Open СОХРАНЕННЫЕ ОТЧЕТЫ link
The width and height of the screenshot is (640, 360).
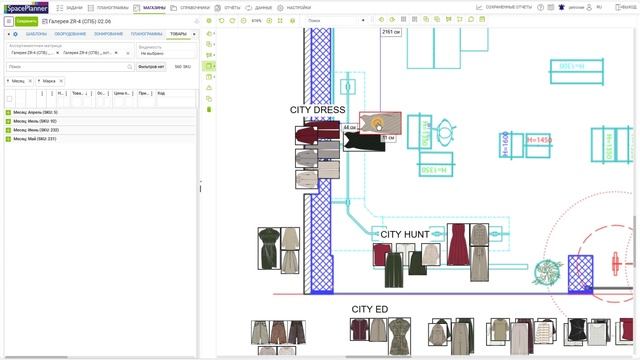click(504, 7)
